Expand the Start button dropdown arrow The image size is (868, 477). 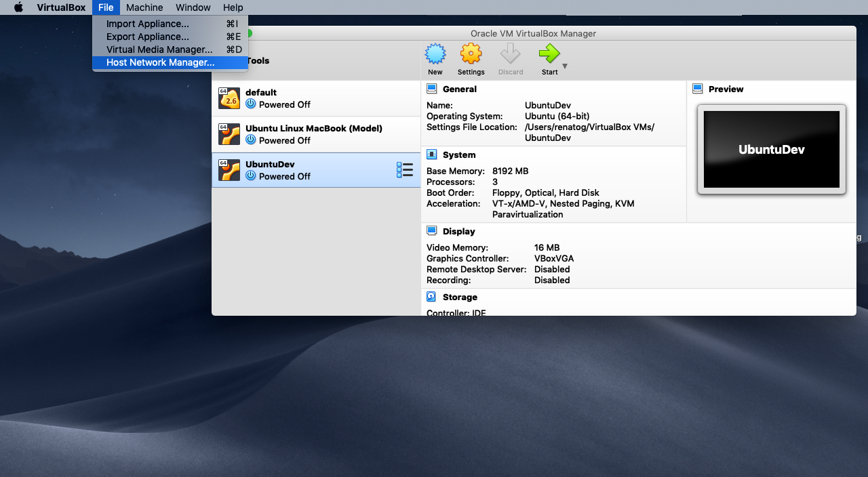point(565,66)
